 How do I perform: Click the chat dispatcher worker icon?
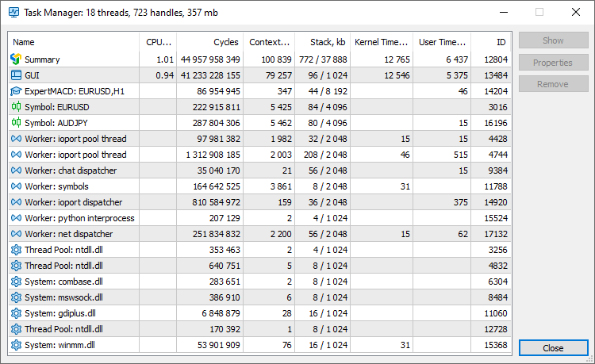[x=16, y=171]
